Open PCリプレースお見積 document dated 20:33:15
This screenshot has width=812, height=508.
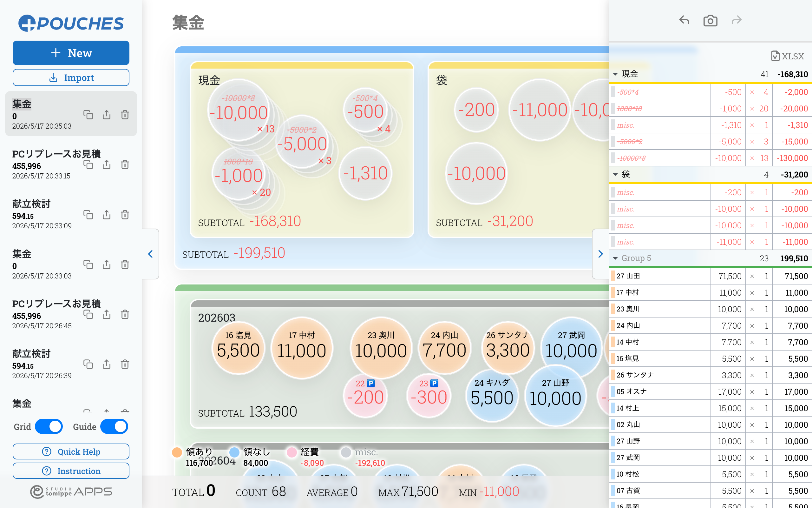pos(71,164)
